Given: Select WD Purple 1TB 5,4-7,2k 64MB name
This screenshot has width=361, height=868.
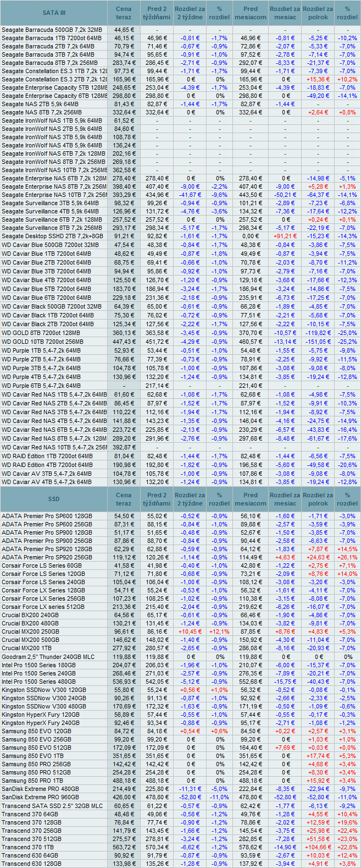Looking at the screenshot, I should point(41,350).
